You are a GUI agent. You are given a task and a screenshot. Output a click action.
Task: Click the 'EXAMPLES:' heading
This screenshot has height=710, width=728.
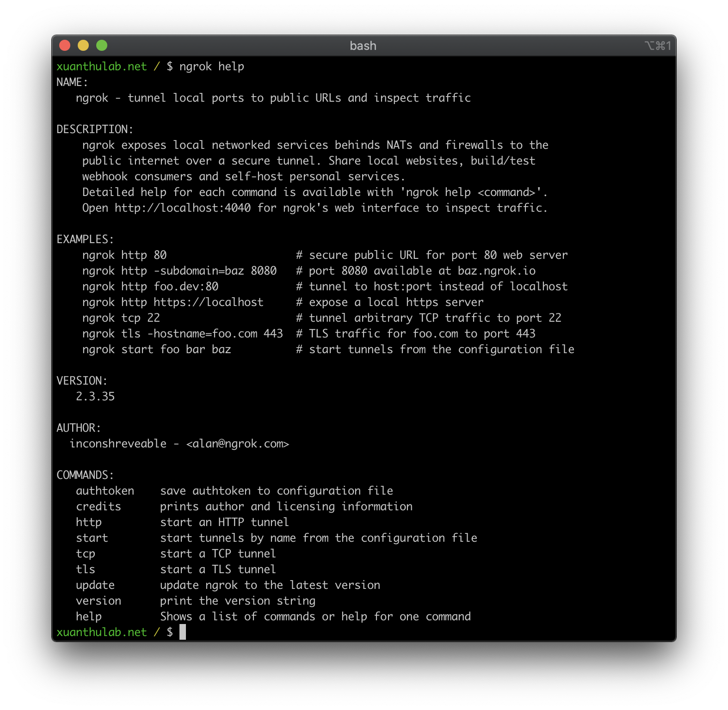point(85,239)
